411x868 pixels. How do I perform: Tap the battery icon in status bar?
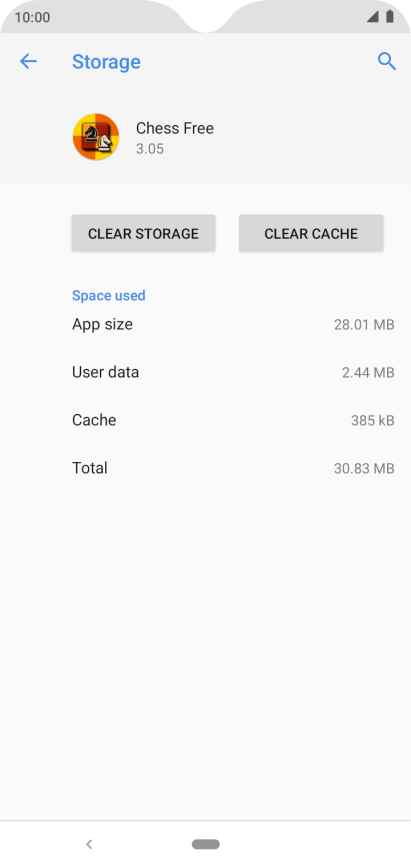(x=390, y=17)
